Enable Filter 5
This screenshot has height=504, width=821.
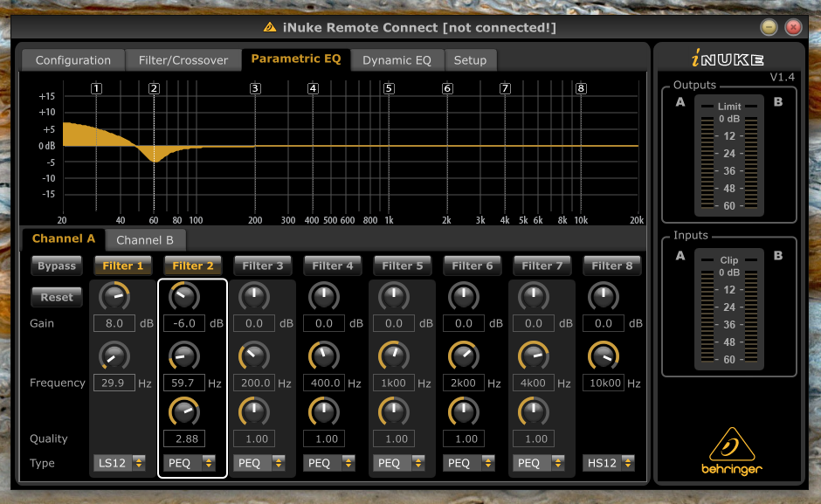point(403,266)
